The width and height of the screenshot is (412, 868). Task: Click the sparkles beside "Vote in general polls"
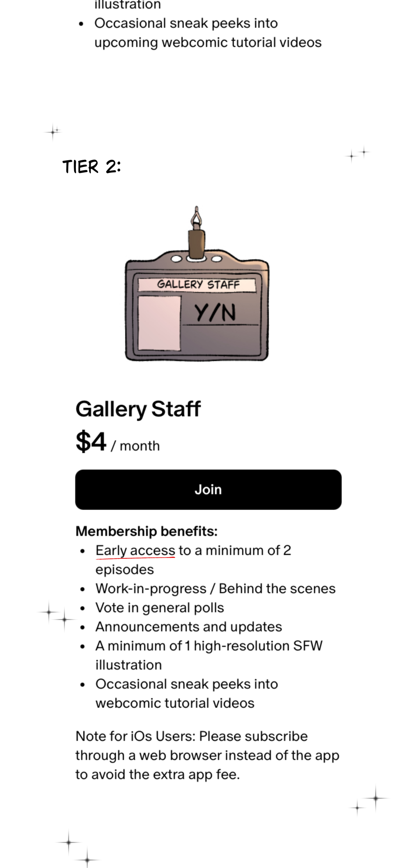pyautogui.click(x=57, y=615)
